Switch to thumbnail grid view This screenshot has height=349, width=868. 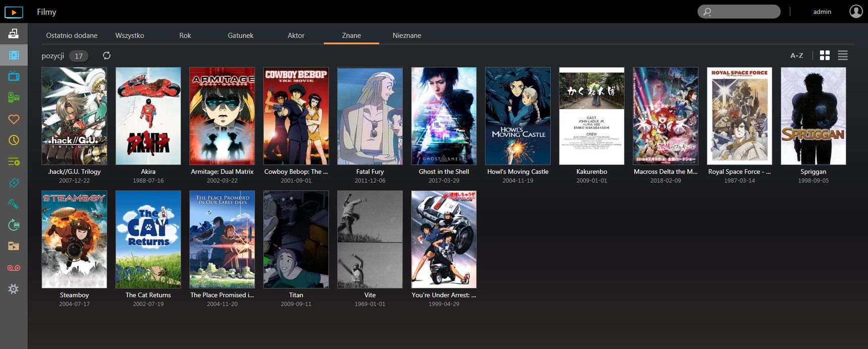pos(825,56)
